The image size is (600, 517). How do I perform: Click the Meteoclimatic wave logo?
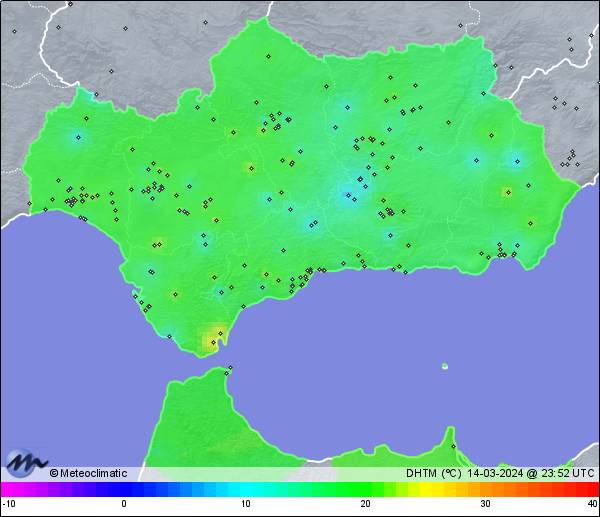click(x=26, y=463)
